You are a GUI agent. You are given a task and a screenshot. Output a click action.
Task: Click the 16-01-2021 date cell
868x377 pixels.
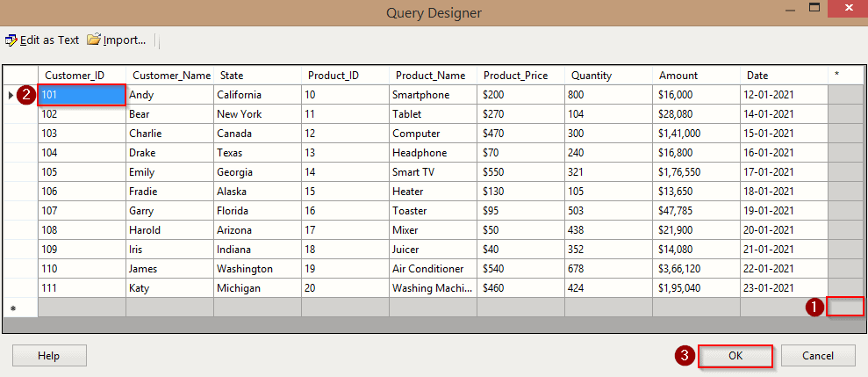(784, 152)
